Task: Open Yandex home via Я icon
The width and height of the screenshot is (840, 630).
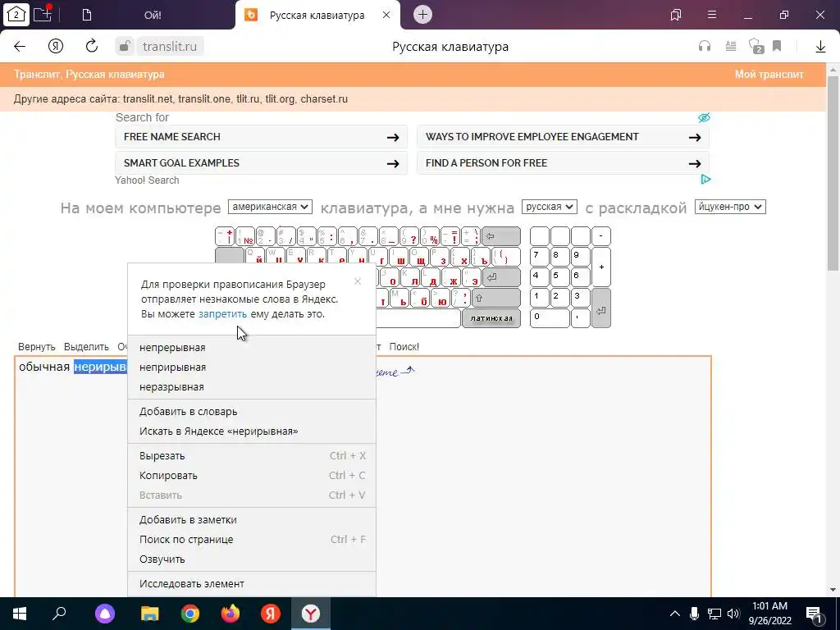Action: (56, 46)
